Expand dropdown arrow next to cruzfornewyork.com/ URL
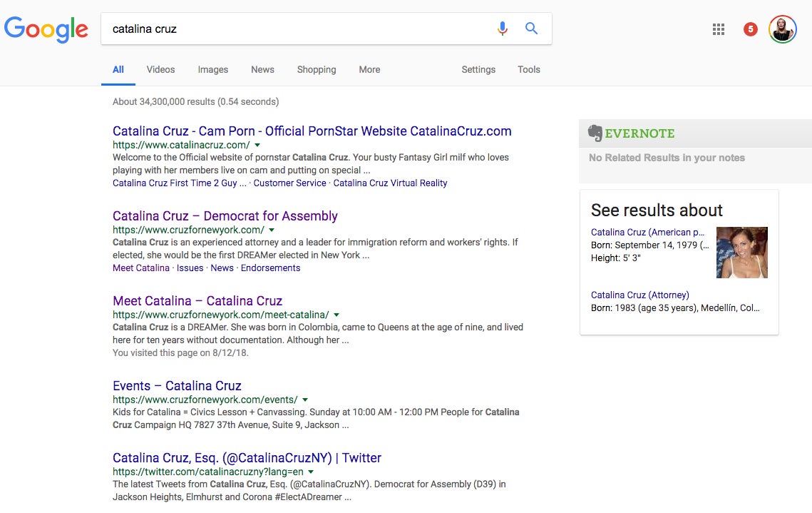 pyautogui.click(x=272, y=230)
